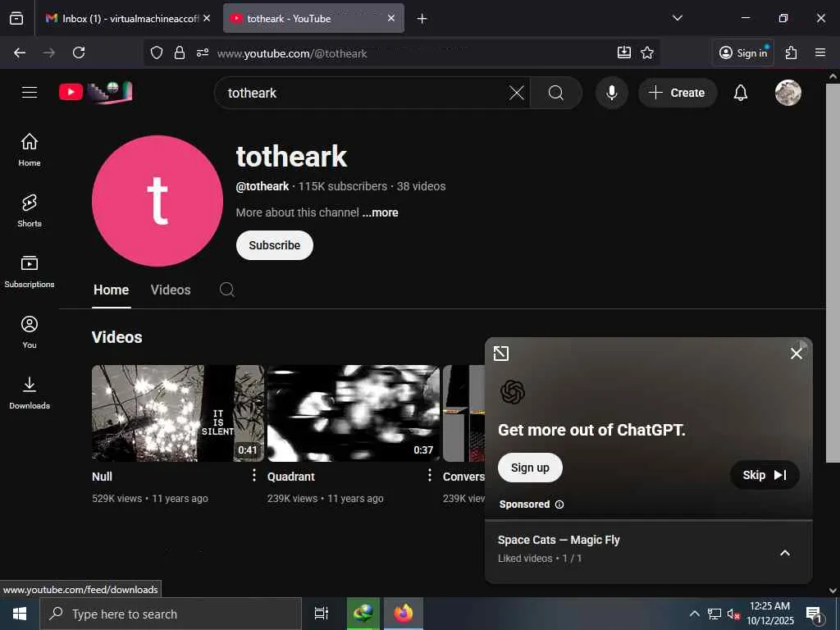Click the Videos section heading
840x630 pixels.
(x=116, y=337)
